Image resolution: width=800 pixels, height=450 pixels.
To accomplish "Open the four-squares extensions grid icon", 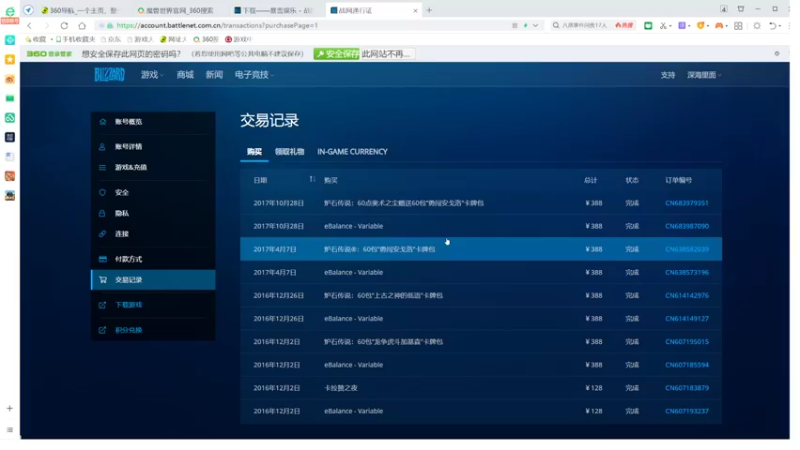I will pyautogui.click(x=738, y=26).
